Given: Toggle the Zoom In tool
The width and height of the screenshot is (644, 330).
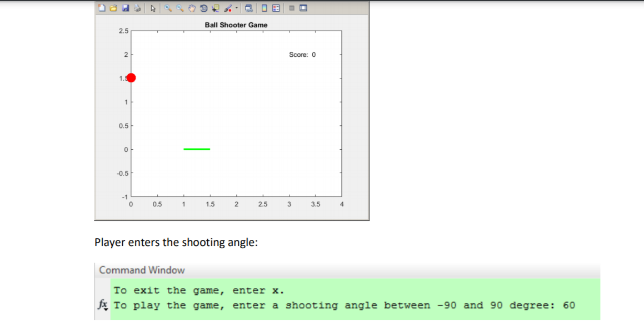Looking at the screenshot, I should (x=168, y=7).
